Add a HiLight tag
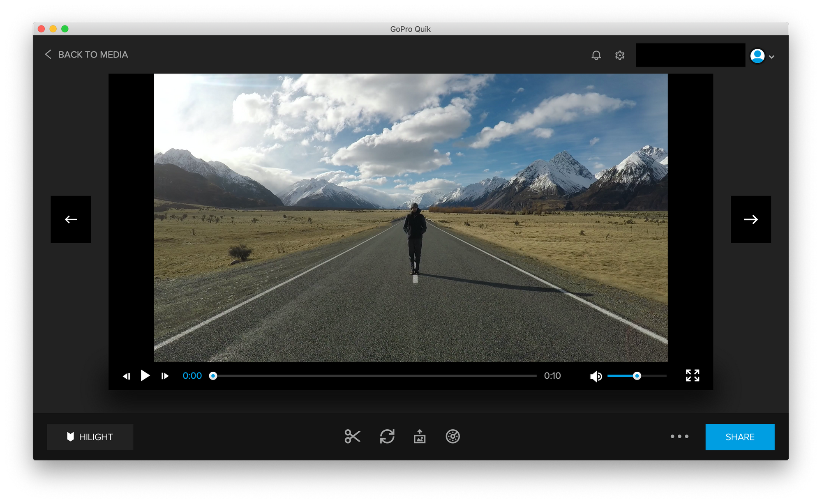 click(90, 437)
